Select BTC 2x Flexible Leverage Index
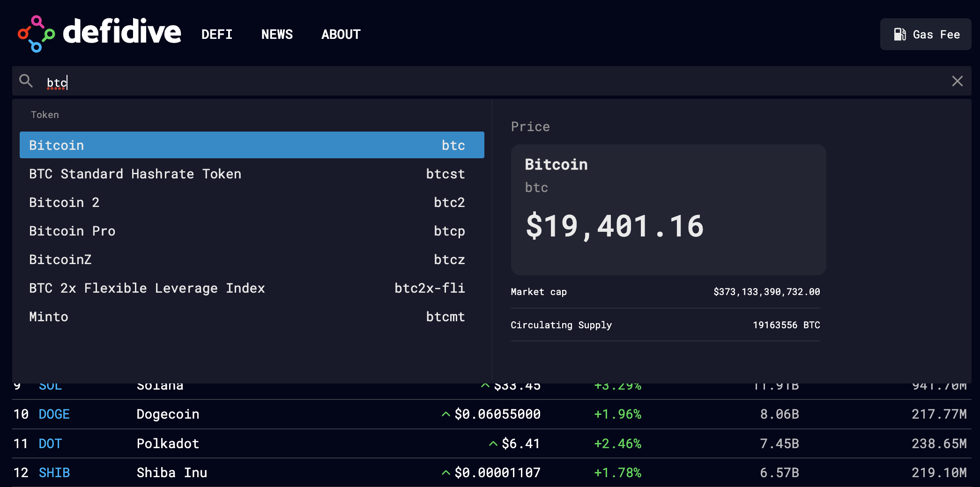Image resolution: width=980 pixels, height=487 pixels. (x=252, y=288)
